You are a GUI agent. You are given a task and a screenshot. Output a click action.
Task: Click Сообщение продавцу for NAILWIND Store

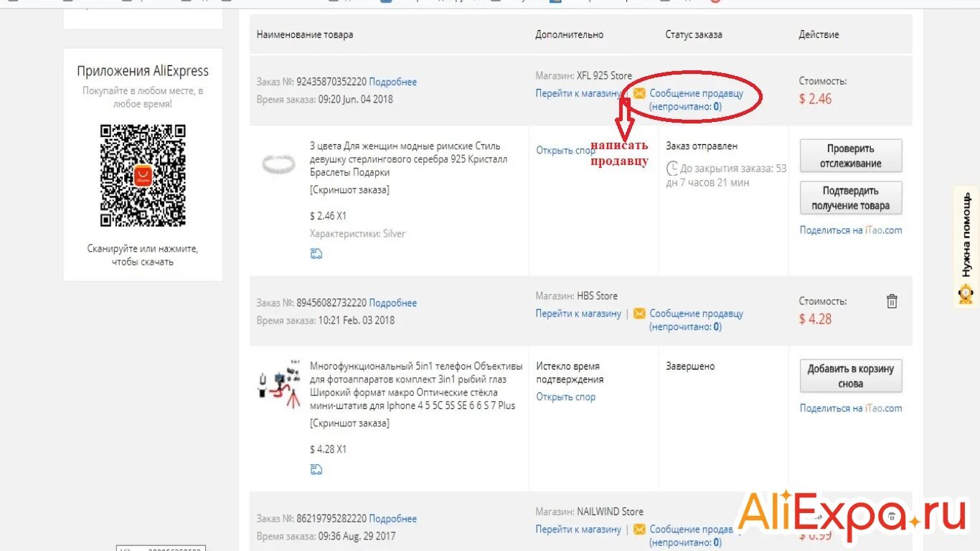pos(696,529)
